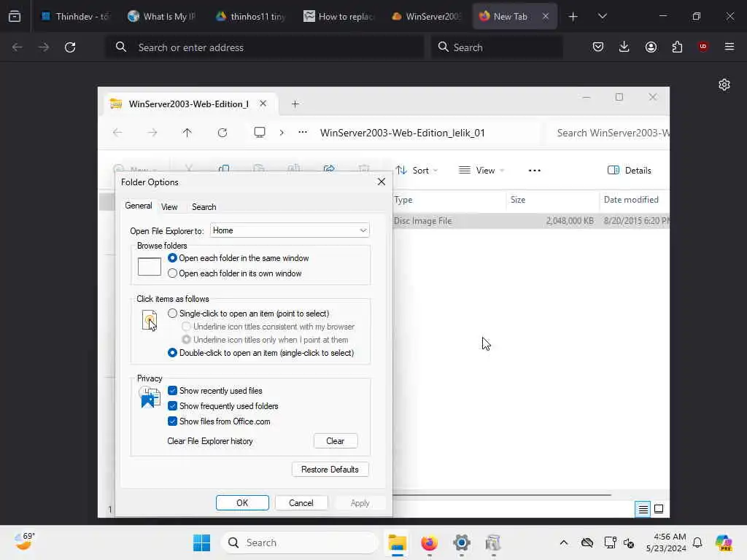This screenshot has width=747, height=560.
Task: Close the New Tab browser tab
Action: [x=546, y=16]
